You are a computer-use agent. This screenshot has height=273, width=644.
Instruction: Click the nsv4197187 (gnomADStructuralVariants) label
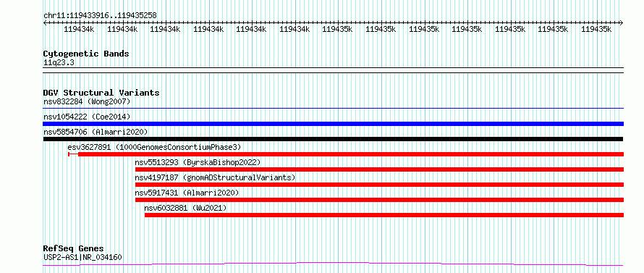coord(215,177)
